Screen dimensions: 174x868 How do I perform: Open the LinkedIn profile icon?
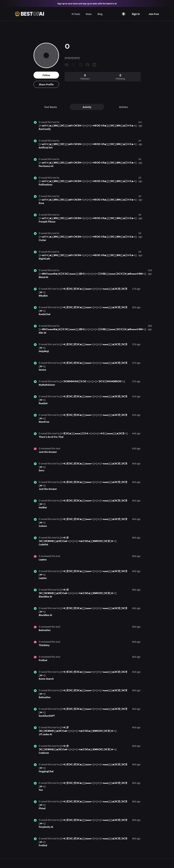(x=94, y=65)
